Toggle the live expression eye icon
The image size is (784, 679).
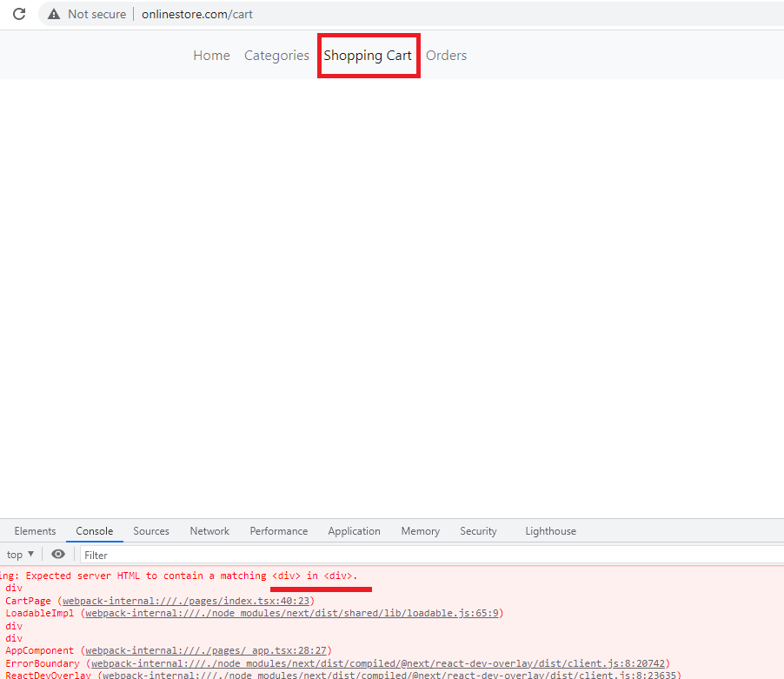pyautogui.click(x=58, y=555)
